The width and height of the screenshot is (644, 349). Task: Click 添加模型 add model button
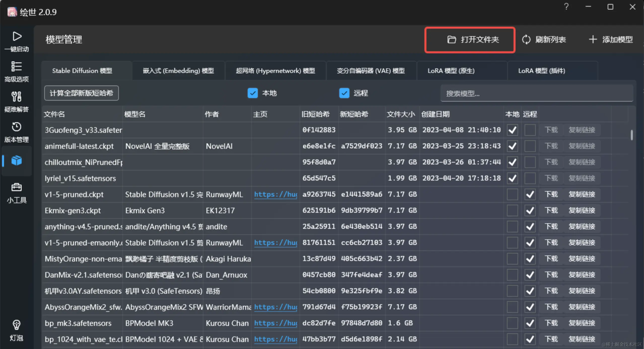[611, 40]
